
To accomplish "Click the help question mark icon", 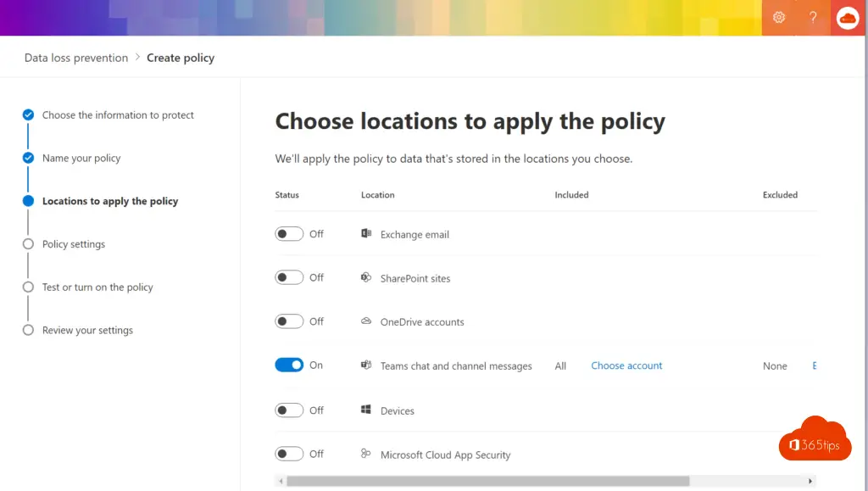I will point(813,18).
